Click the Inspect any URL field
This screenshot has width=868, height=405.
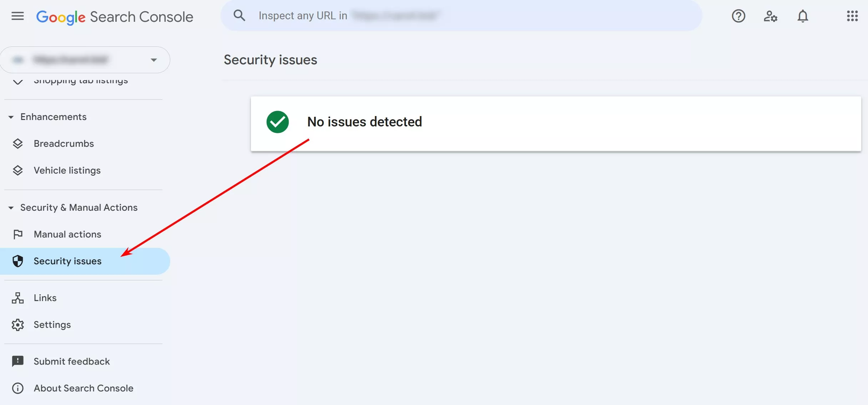(461, 15)
